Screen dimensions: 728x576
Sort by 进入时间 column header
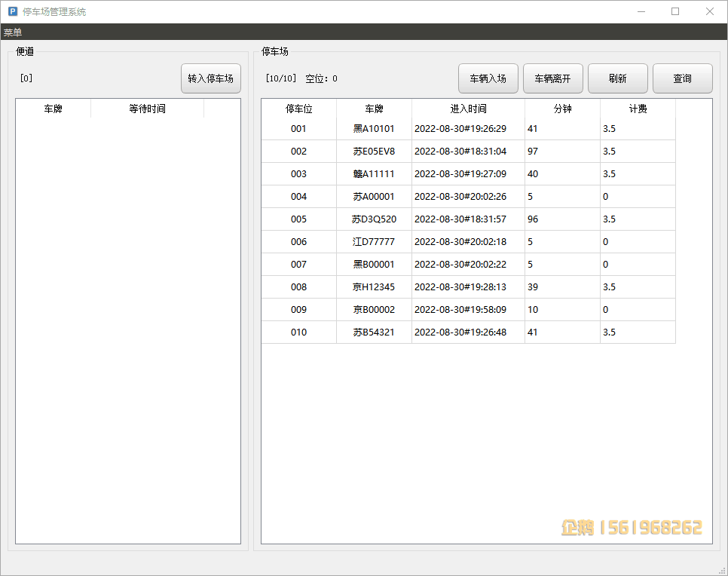click(x=468, y=109)
